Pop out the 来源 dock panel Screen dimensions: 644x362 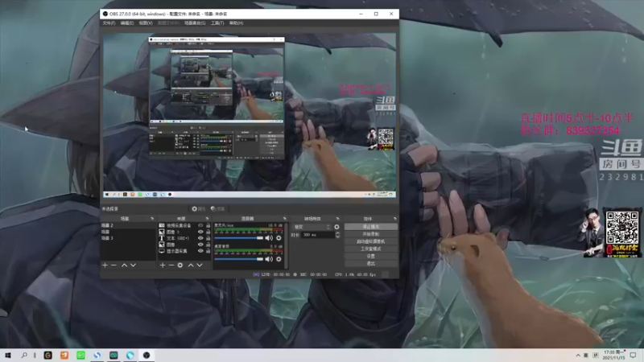pyautogui.click(x=207, y=219)
